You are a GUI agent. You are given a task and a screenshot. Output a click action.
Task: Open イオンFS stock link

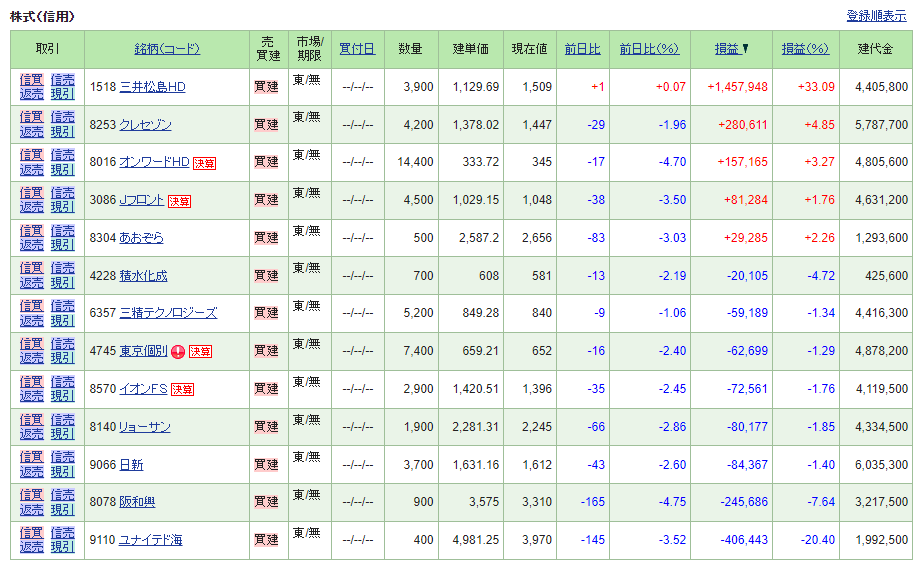(x=143, y=389)
